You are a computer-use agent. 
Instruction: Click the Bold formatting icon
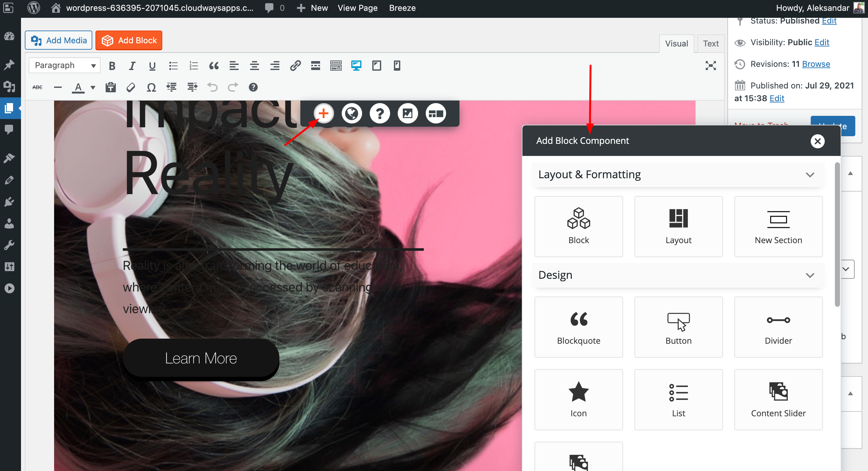pos(112,66)
